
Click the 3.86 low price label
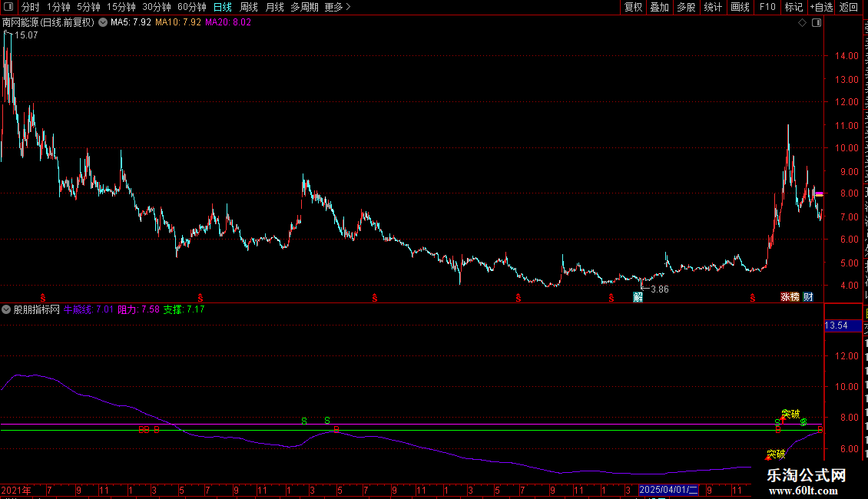[x=659, y=289]
